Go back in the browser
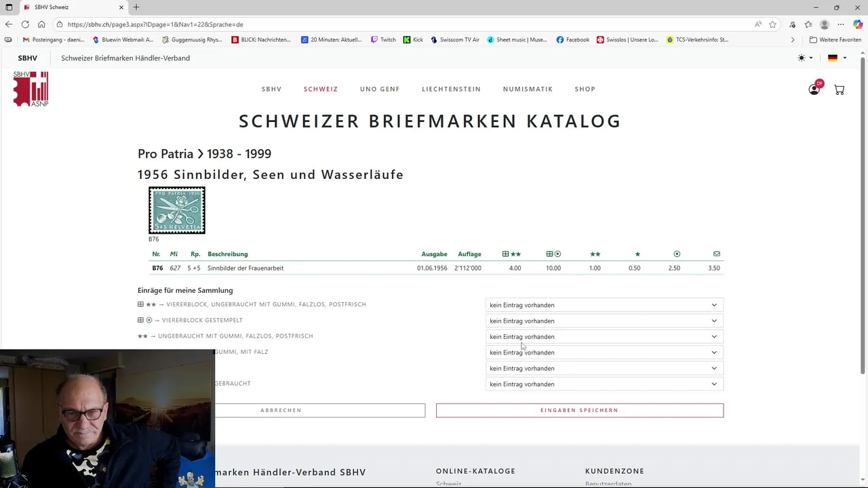 pos(9,24)
